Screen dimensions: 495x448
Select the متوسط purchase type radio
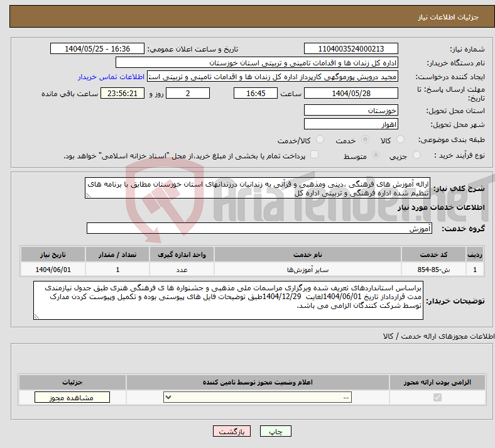376,155
